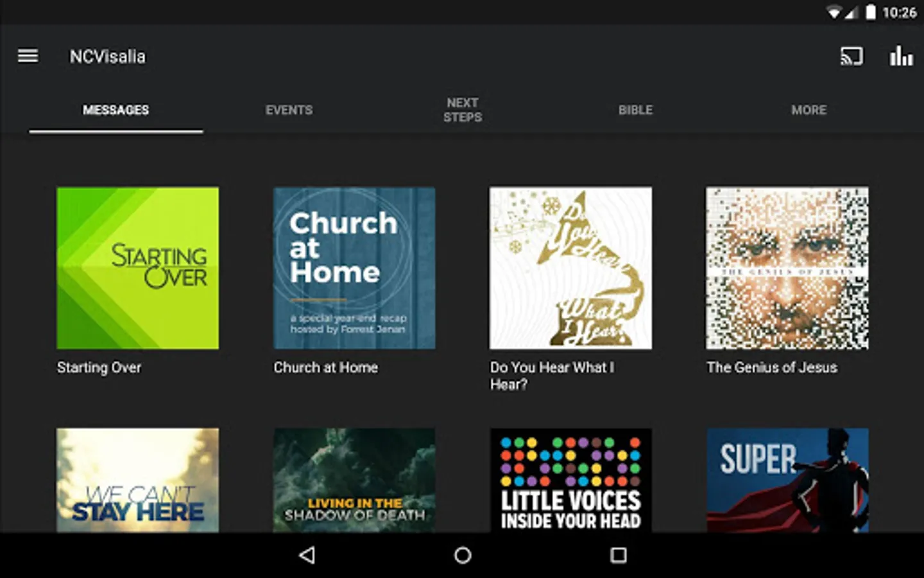Tap The Genius of Jesus caption

tap(772, 367)
